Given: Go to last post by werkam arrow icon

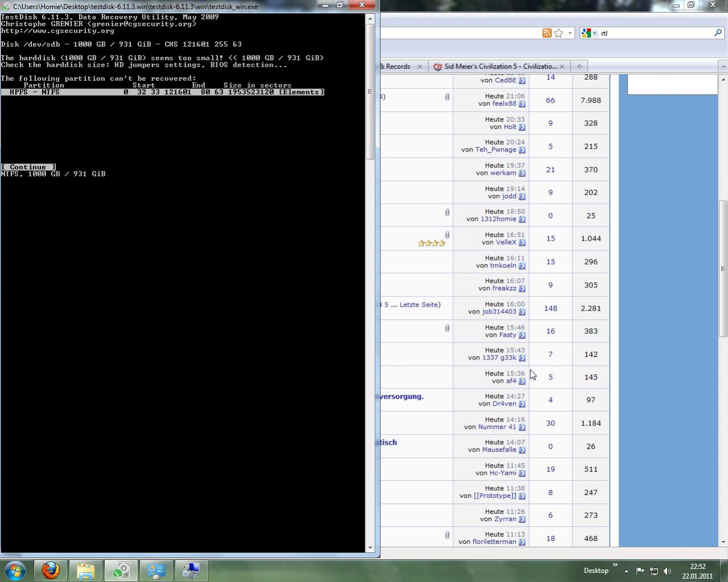Looking at the screenshot, I should [522, 174].
